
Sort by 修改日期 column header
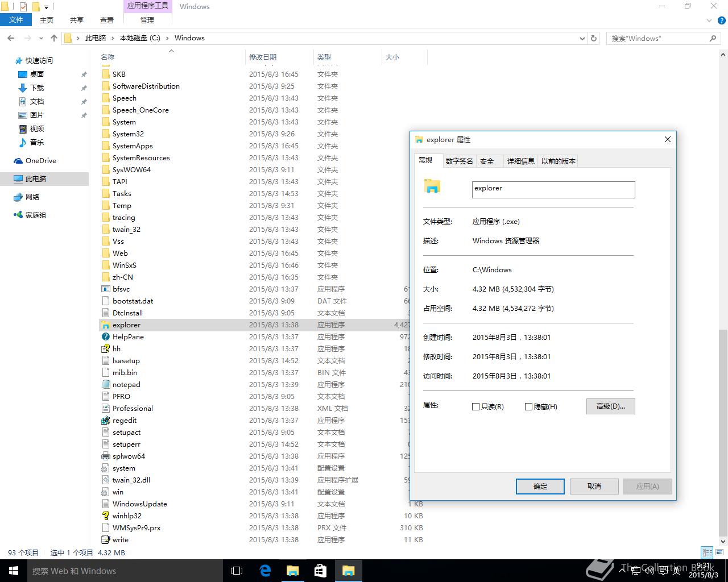[279, 57]
